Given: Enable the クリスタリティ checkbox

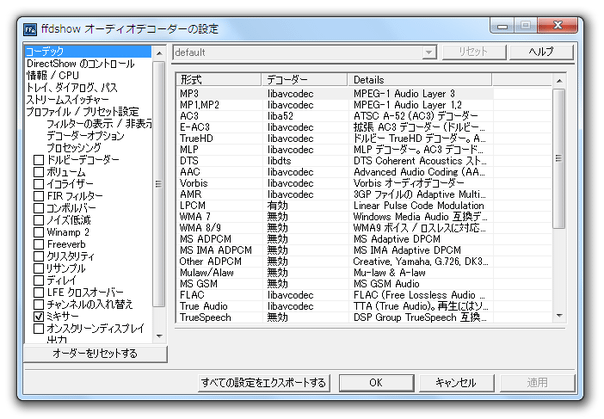Looking at the screenshot, I should pyautogui.click(x=39, y=256).
